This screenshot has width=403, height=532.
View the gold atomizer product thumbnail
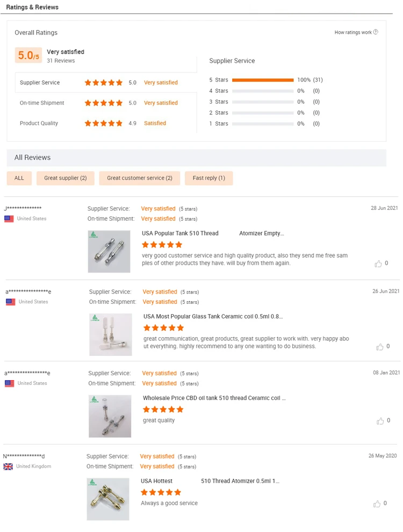coord(108,499)
